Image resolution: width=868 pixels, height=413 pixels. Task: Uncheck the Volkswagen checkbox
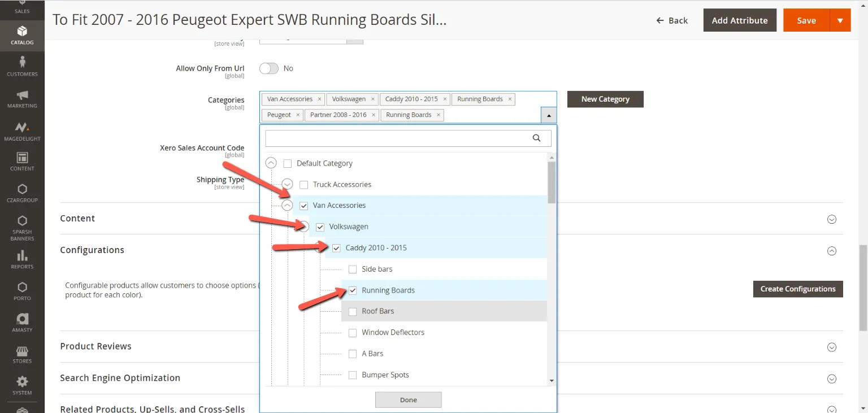tap(320, 227)
